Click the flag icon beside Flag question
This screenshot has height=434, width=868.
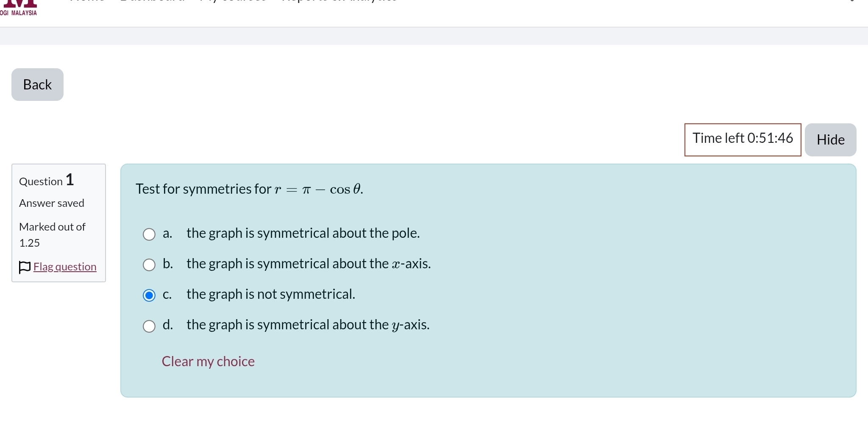[25, 267]
